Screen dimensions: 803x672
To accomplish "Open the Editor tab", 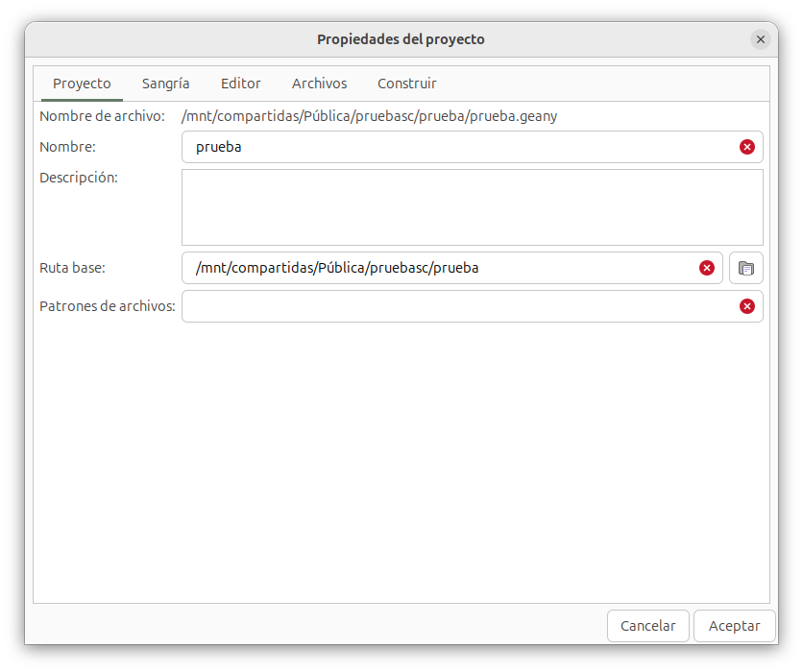I will coord(240,84).
